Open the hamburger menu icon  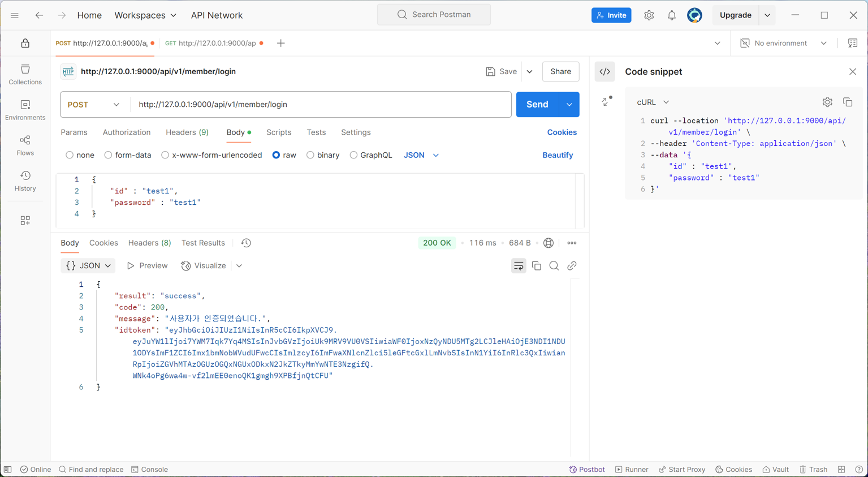click(15, 15)
